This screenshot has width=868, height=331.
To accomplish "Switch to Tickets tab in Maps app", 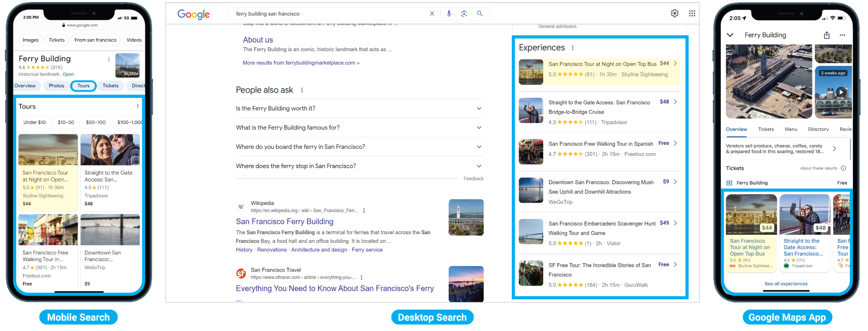I will click(766, 130).
